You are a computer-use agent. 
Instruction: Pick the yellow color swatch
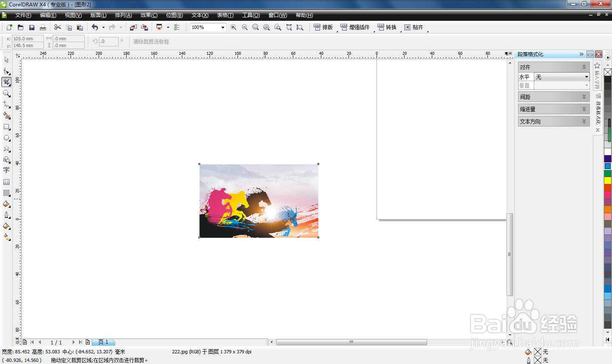608,181
